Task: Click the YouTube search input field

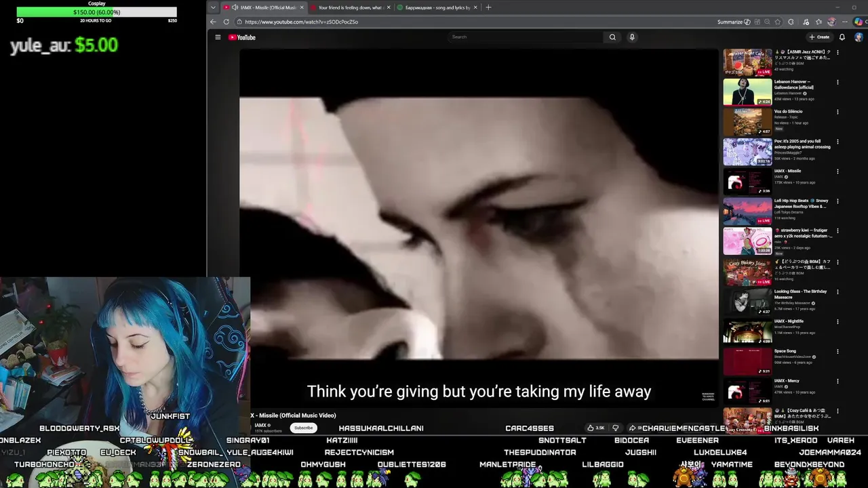Action: 526,37
